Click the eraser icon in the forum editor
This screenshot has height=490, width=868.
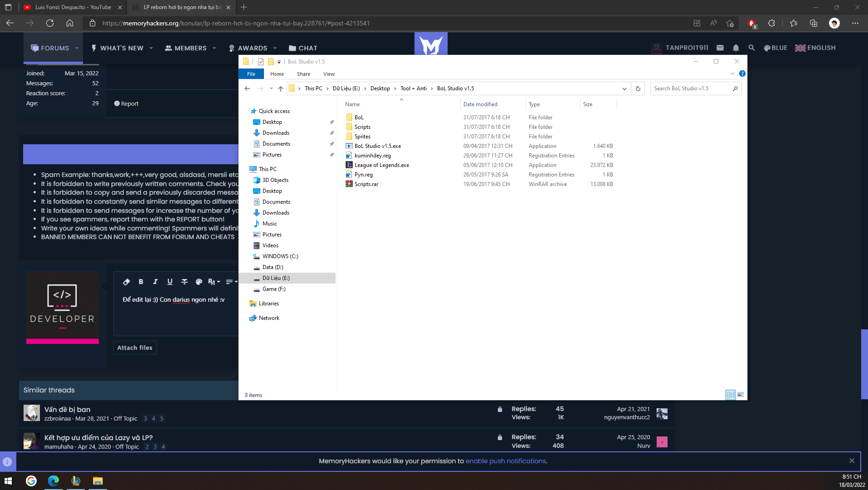[127, 282]
